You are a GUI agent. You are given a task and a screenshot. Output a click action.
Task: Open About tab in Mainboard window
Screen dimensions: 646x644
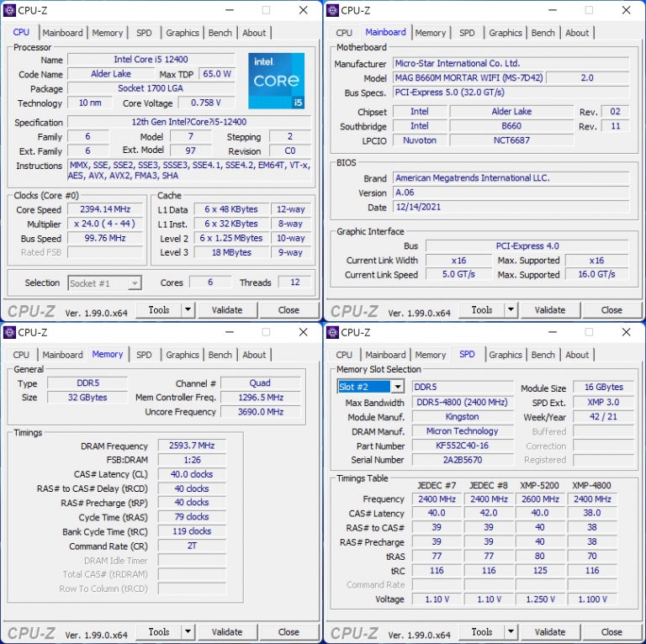(x=577, y=33)
